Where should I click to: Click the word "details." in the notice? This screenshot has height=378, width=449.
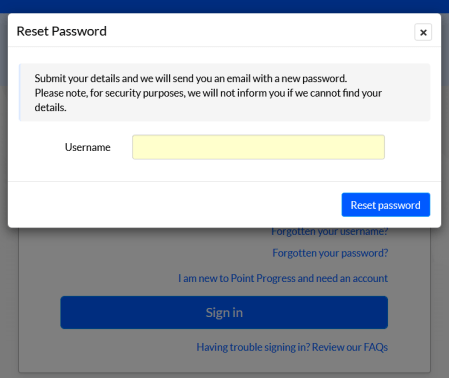click(51, 108)
